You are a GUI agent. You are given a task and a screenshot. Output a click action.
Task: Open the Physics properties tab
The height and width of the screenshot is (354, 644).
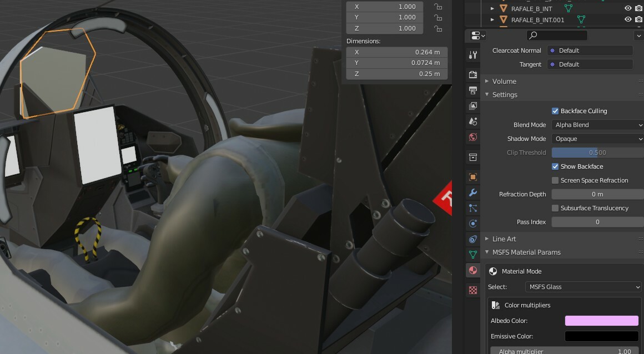click(x=473, y=224)
